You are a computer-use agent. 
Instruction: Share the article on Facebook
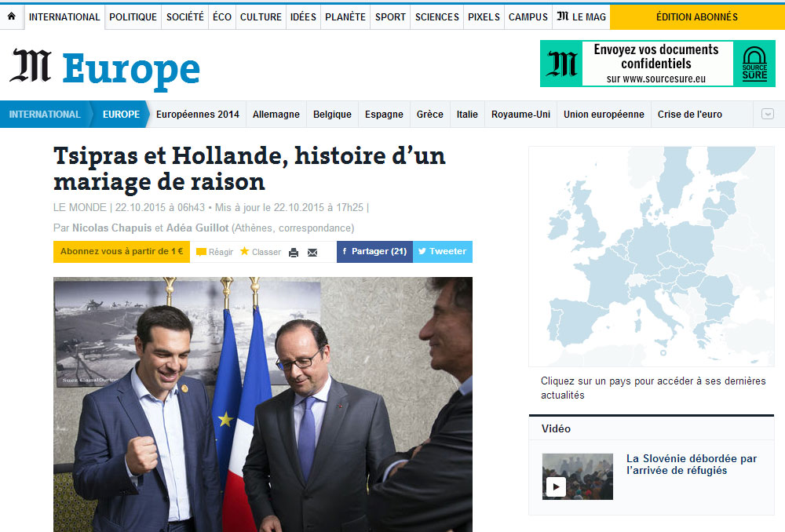tap(374, 251)
